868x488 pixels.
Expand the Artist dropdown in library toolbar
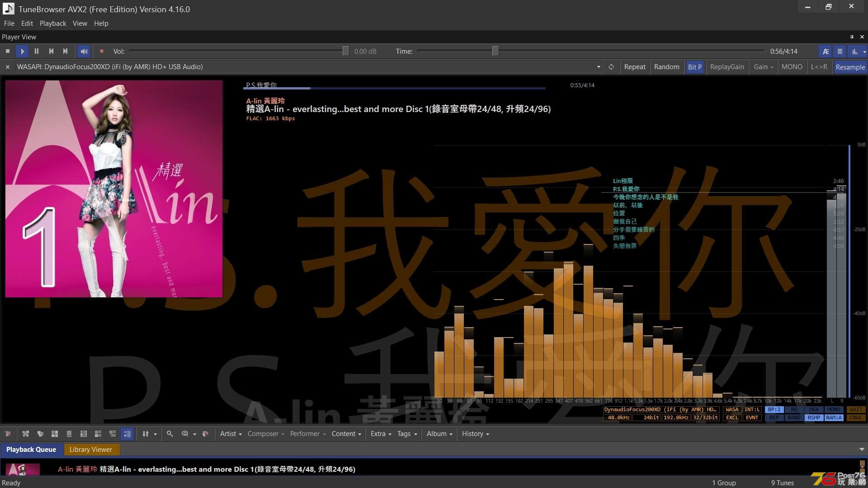pyautogui.click(x=231, y=434)
